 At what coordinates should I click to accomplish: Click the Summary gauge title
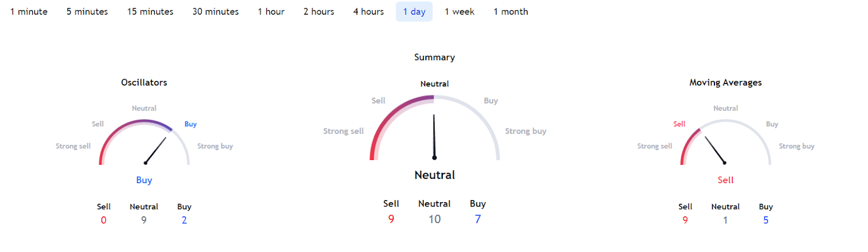pyautogui.click(x=435, y=57)
